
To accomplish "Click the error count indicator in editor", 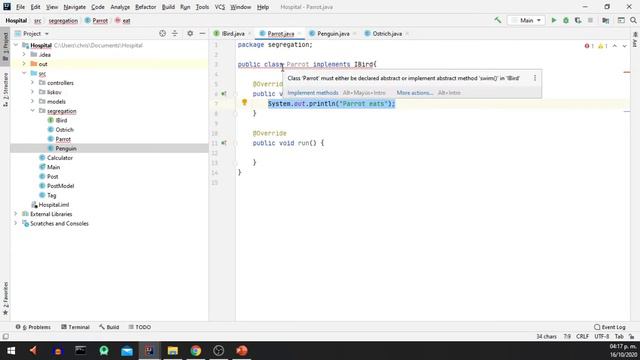I will 589,46.
